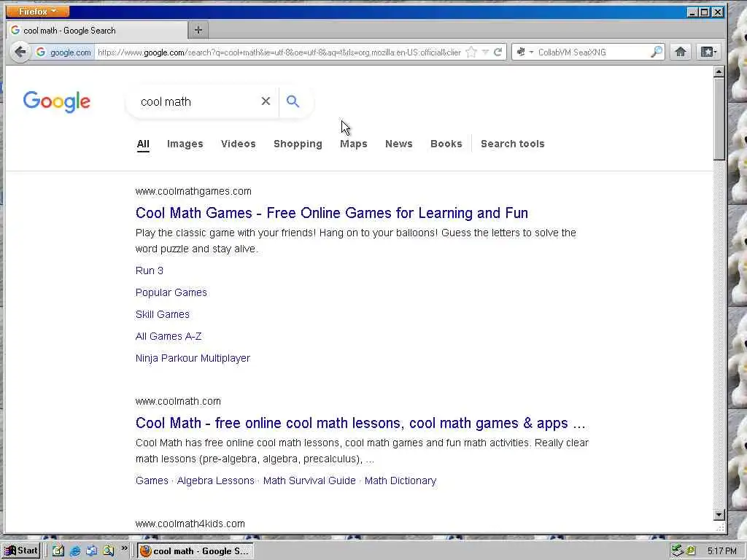Open the Skill Games sitelink

pyautogui.click(x=163, y=314)
